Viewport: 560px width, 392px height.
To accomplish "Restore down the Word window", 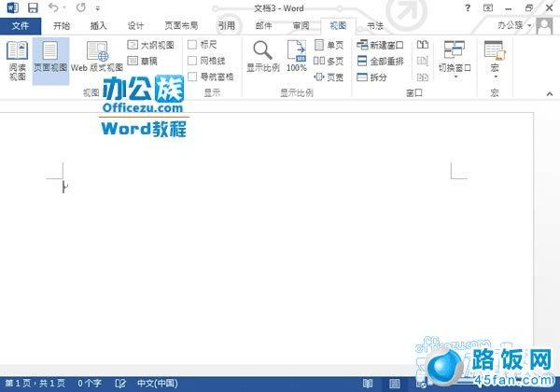I will point(529,7).
